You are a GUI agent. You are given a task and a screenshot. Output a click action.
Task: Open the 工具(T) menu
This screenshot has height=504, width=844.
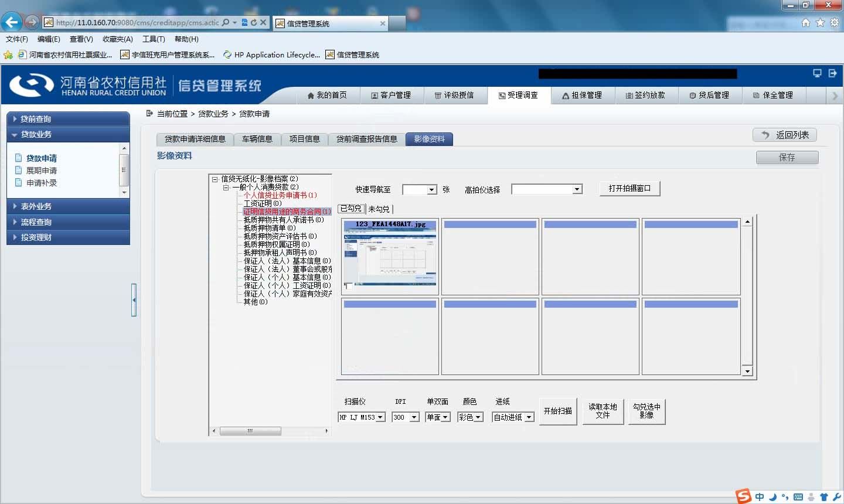point(154,39)
